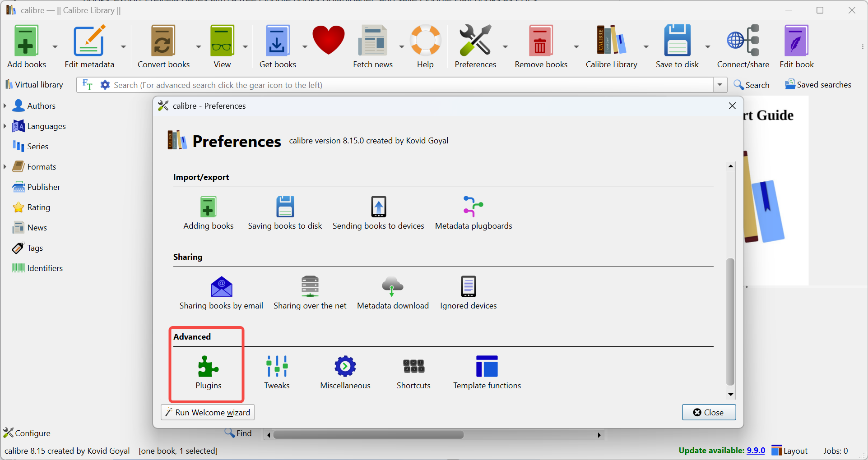Image resolution: width=868 pixels, height=460 pixels.
Task: Open Saving books to disk preferences
Action: (285, 213)
